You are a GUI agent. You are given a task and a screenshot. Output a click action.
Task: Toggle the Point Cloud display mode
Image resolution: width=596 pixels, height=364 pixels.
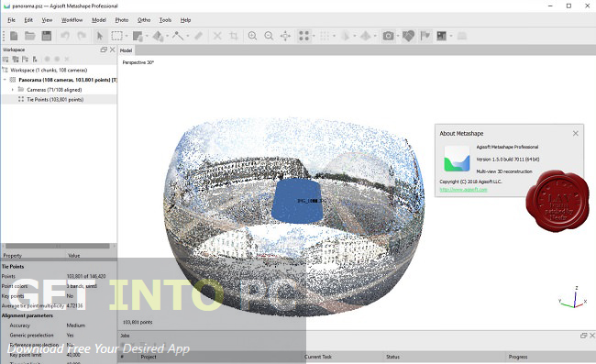304,36
